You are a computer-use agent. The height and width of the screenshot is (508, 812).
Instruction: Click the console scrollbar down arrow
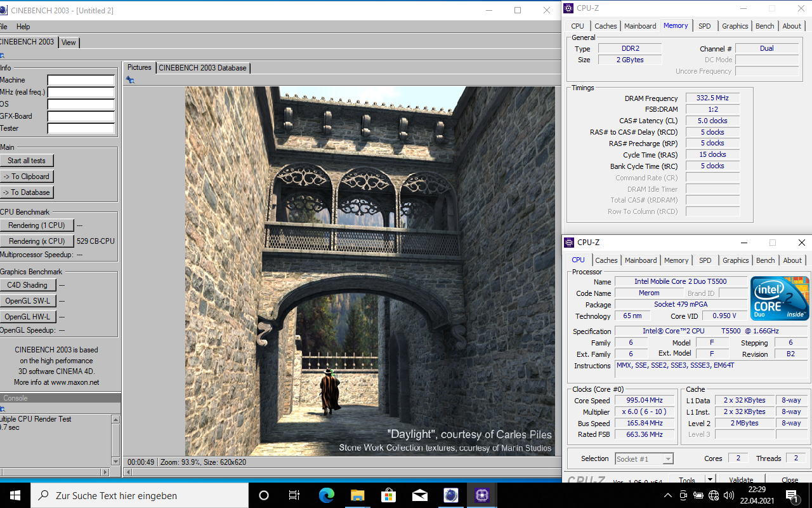click(115, 462)
